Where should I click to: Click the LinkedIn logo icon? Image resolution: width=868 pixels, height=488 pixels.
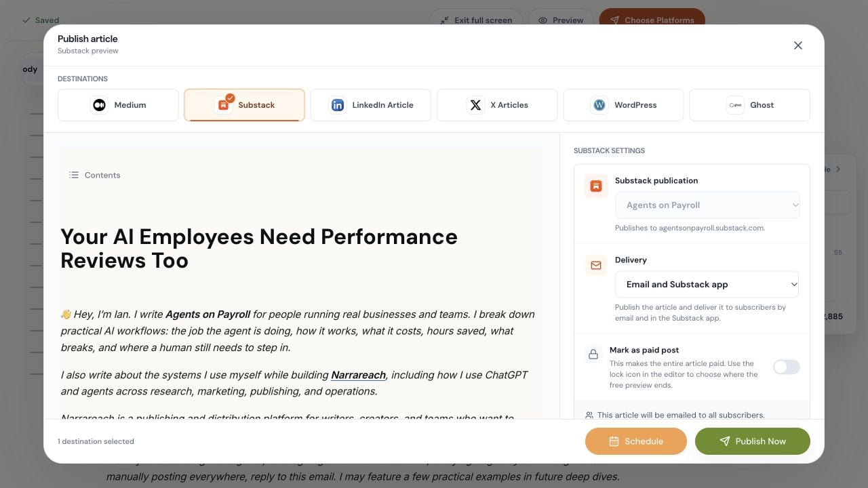[x=337, y=105]
